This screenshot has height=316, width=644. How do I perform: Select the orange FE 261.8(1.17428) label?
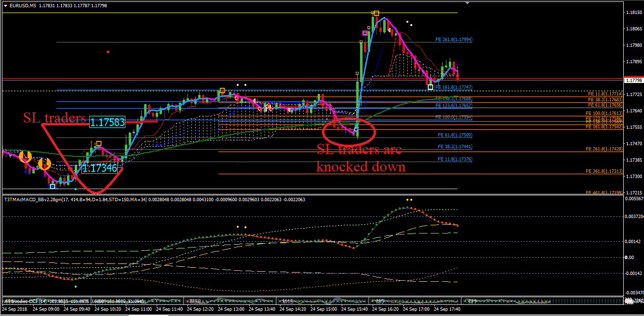click(604, 150)
